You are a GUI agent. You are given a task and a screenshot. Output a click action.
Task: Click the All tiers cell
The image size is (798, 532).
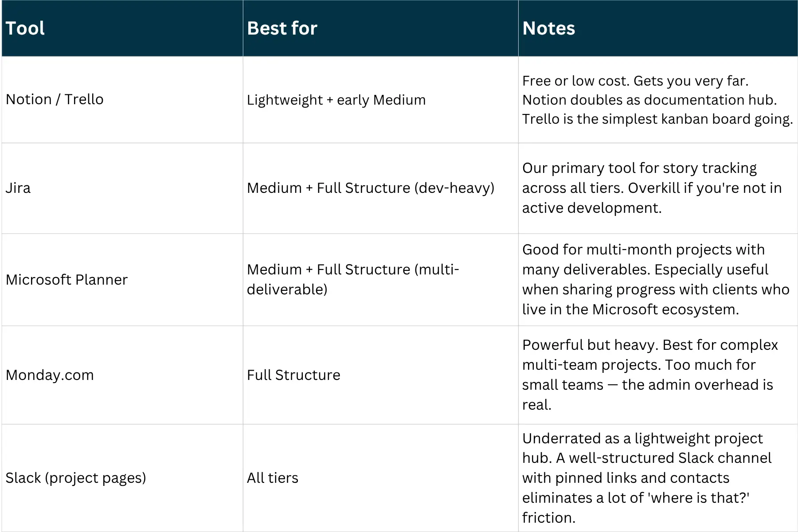(x=380, y=478)
